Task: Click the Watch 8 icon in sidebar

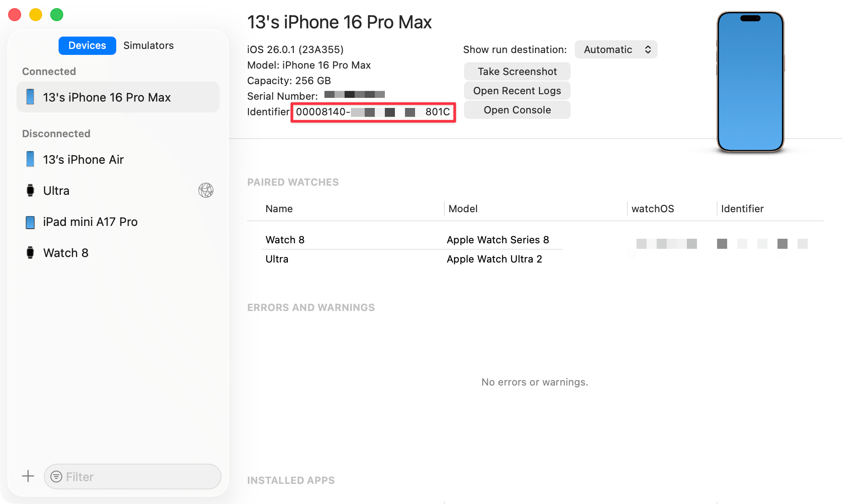Action: 30,252
